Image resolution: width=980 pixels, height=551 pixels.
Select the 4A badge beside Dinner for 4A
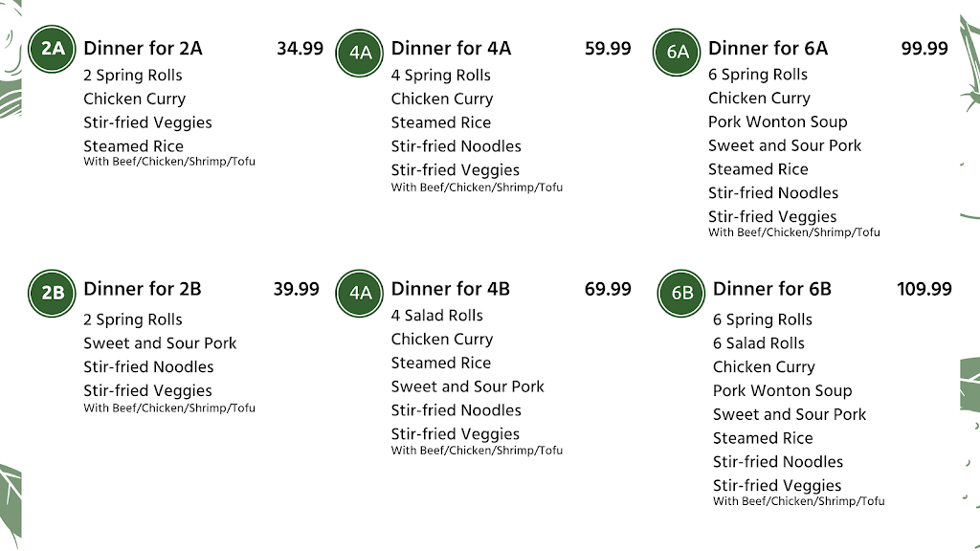pyautogui.click(x=360, y=54)
